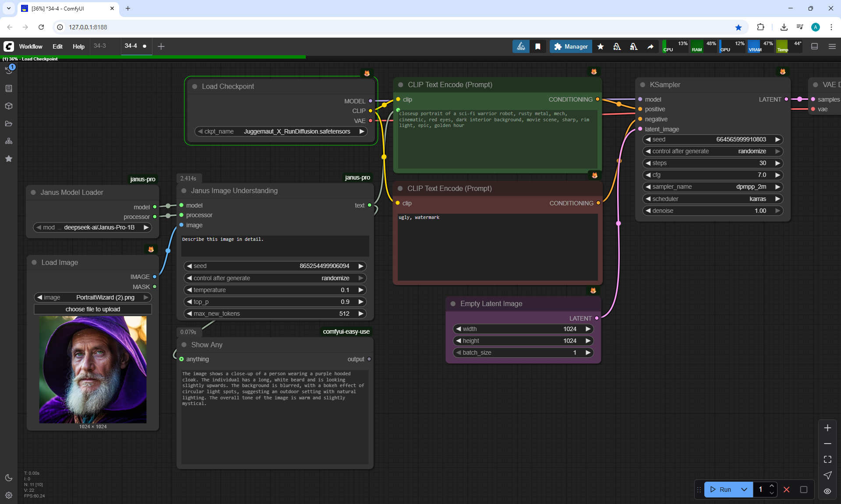841x504 pixels.
Task: Click the bookmark icon in top toolbar
Action: click(x=538, y=46)
